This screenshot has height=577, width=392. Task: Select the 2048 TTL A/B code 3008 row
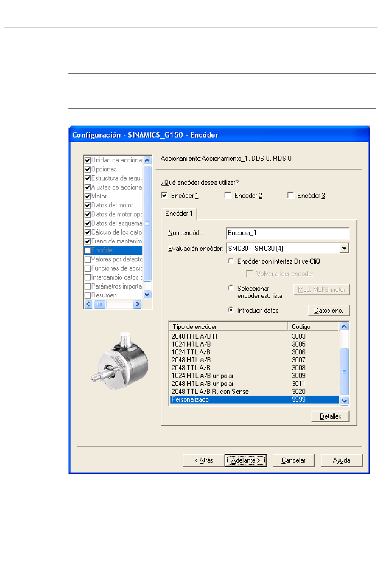point(254,368)
